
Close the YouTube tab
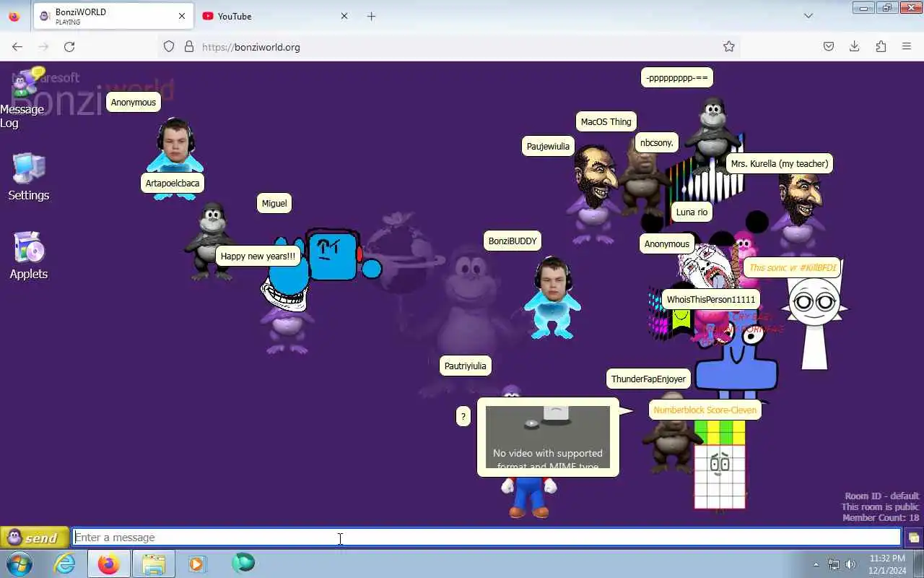pos(344,16)
